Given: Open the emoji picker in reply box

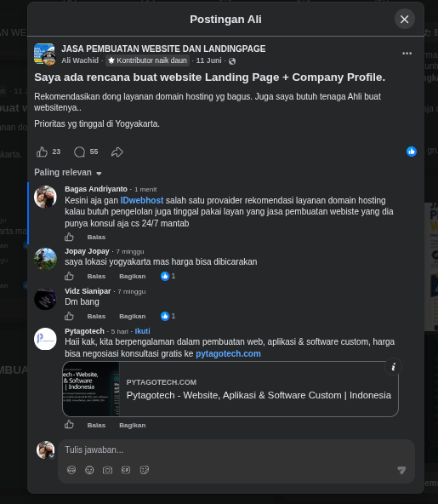Looking at the screenshot, I should click(x=89, y=470).
